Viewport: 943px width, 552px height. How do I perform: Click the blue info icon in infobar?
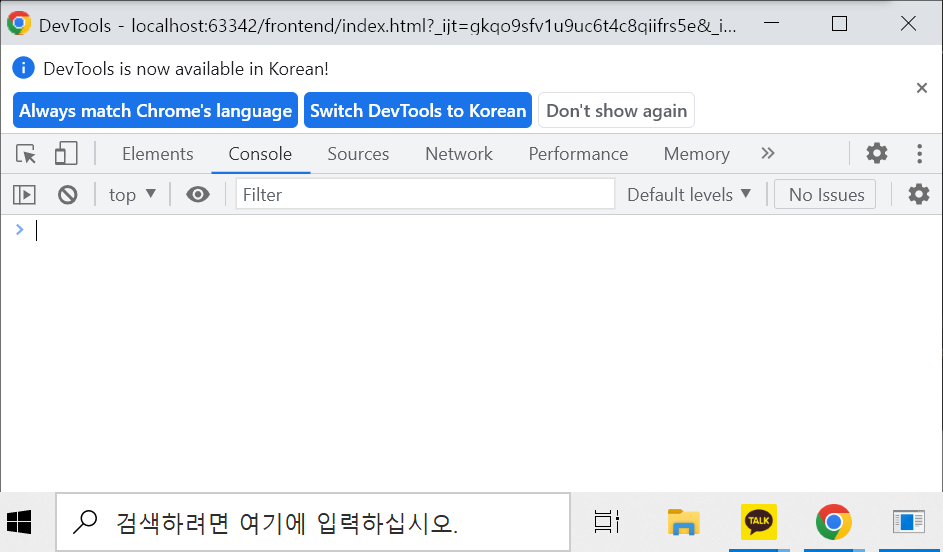pos(23,68)
